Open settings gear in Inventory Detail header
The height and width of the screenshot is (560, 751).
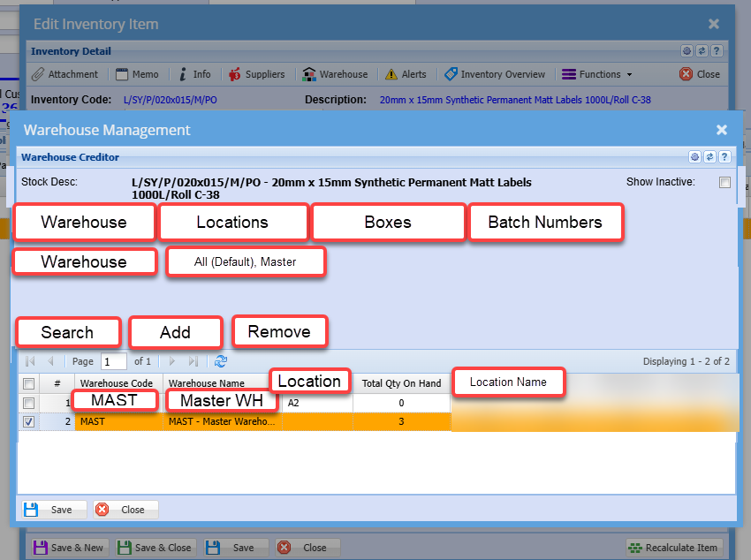point(687,50)
